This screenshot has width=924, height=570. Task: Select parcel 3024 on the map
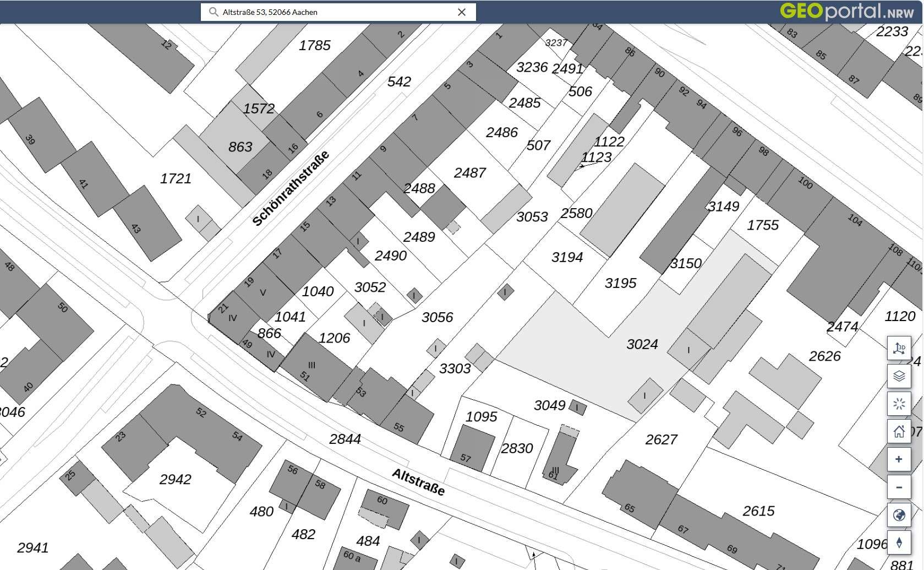coord(642,345)
